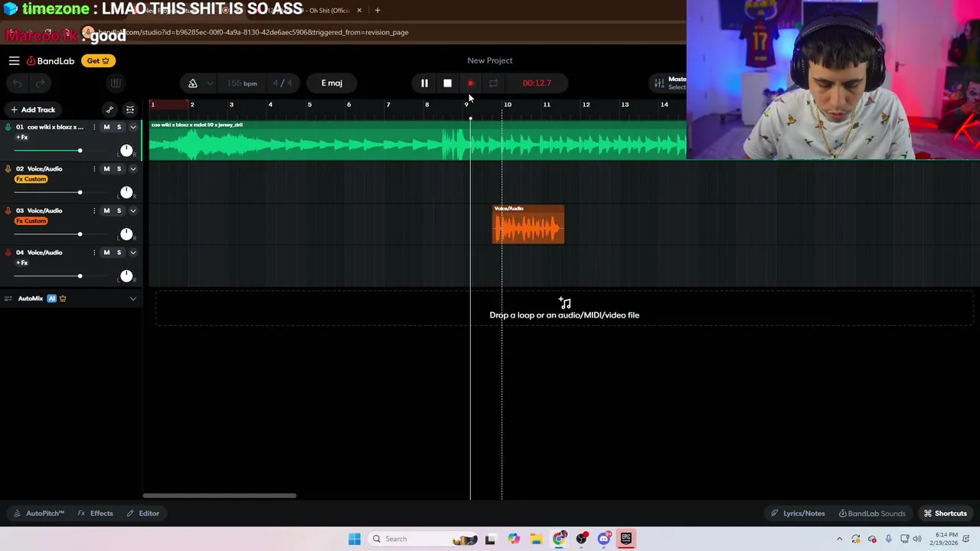This screenshot has width=980, height=551.
Task: Adjust track 01 pan knob
Action: pyautogui.click(x=126, y=150)
